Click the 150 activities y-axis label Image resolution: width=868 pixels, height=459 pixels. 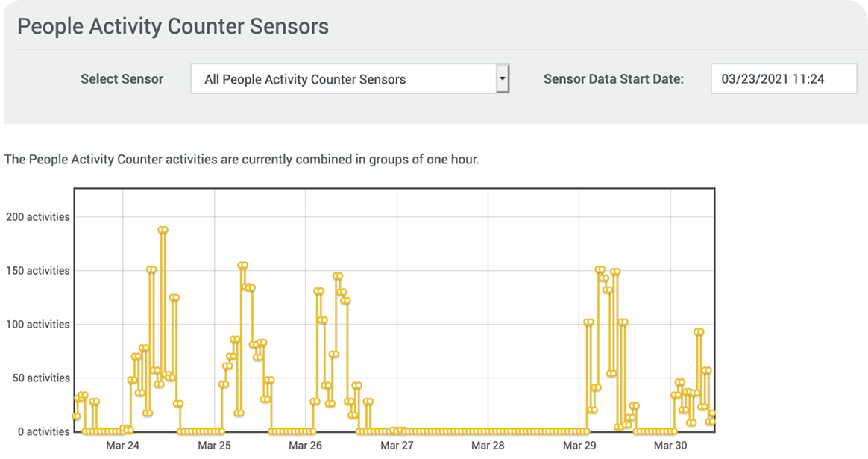(37, 271)
